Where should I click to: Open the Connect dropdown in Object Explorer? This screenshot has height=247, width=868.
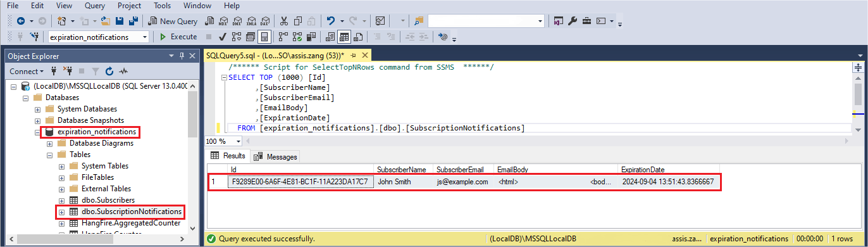point(27,72)
